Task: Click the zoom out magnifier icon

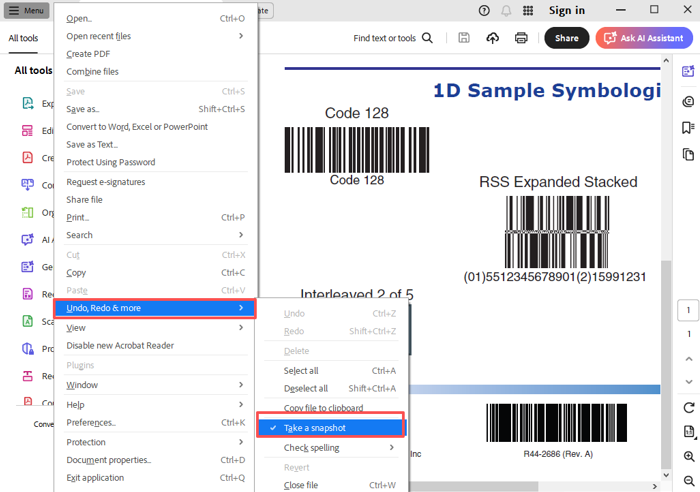Action: [689, 481]
